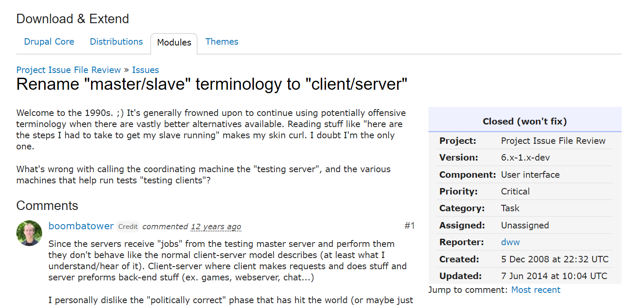
Task: Open reporter dww's profile
Action: tap(510, 242)
